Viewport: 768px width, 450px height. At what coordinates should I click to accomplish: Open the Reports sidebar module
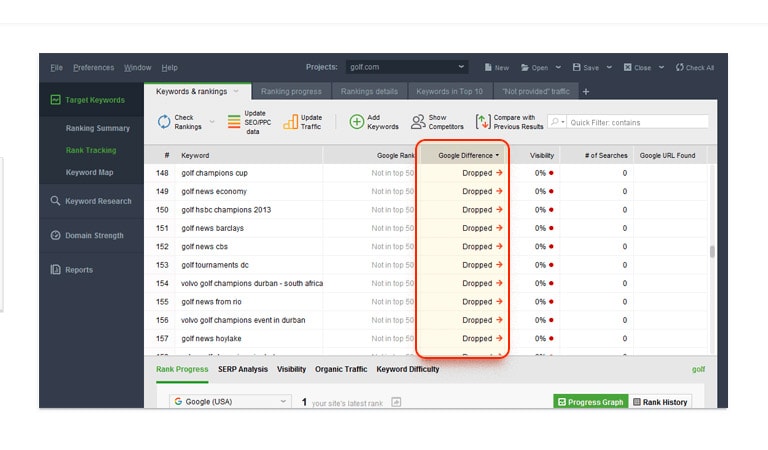(92, 269)
